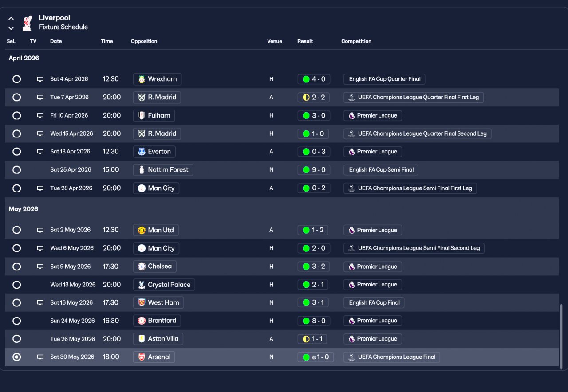
Task: Select the Chelsea fixture radio button
Action: [16, 267]
